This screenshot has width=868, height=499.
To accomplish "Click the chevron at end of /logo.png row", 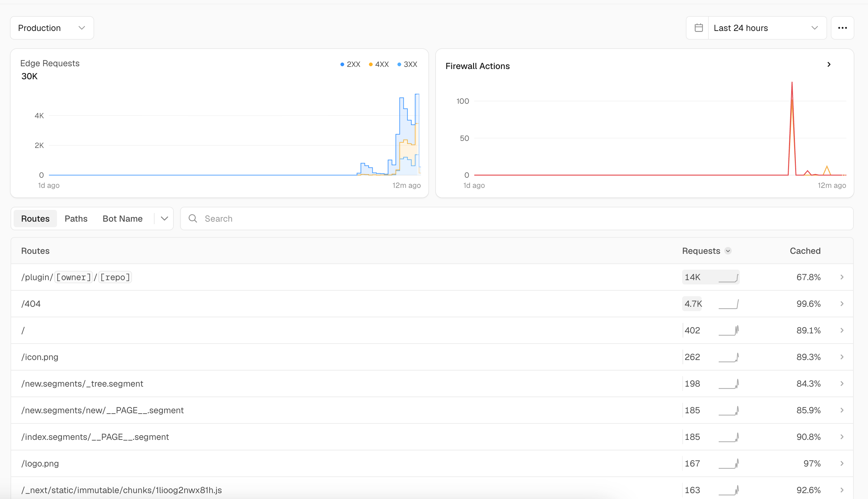I will pyautogui.click(x=842, y=463).
